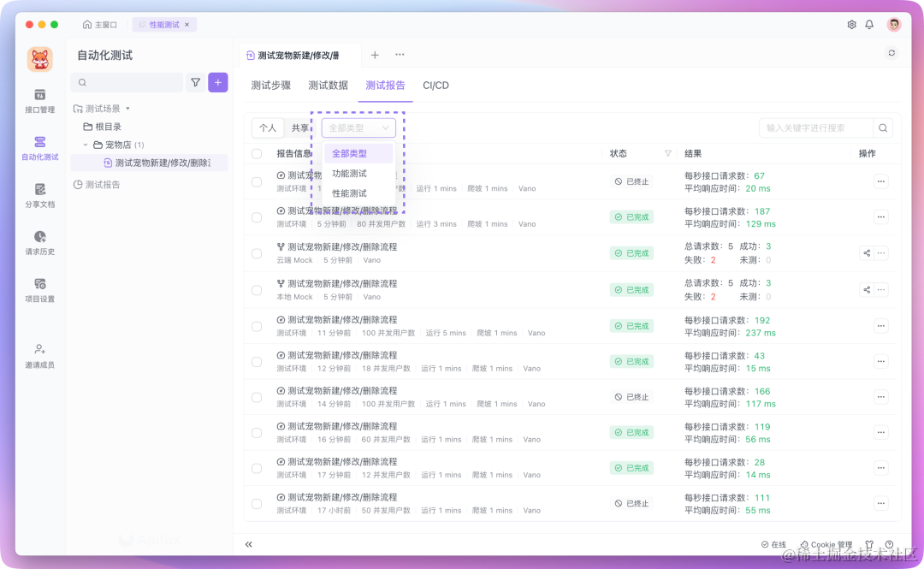Click 已终止 status of 14 分钟前 report
924x569 pixels.
[x=631, y=397]
